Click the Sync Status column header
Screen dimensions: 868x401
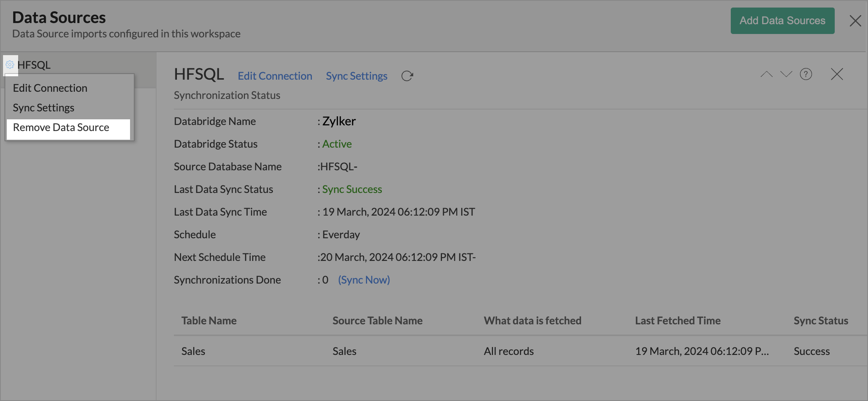[821, 321]
